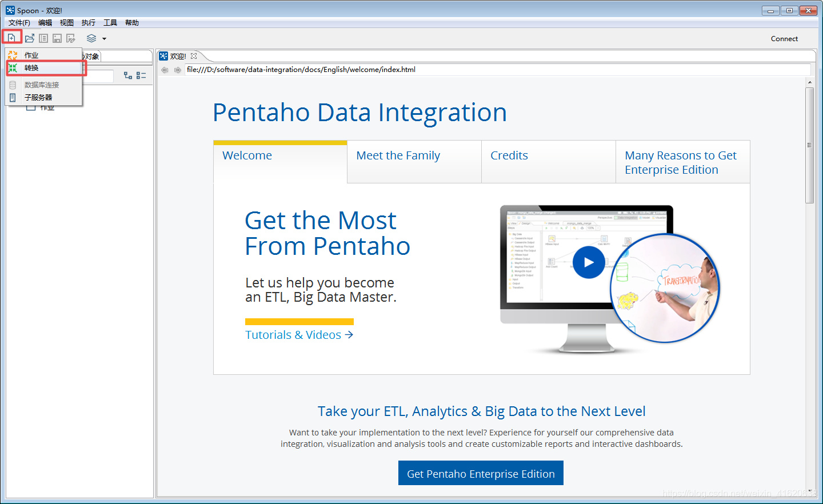Click the 作业 folder icon in tree
This screenshot has height=504, width=823.
click(31, 107)
